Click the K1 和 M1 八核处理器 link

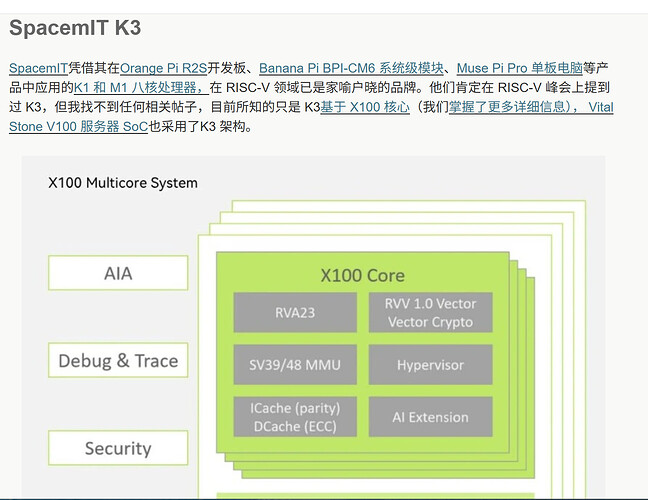pyautogui.click(x=140, y=88)
